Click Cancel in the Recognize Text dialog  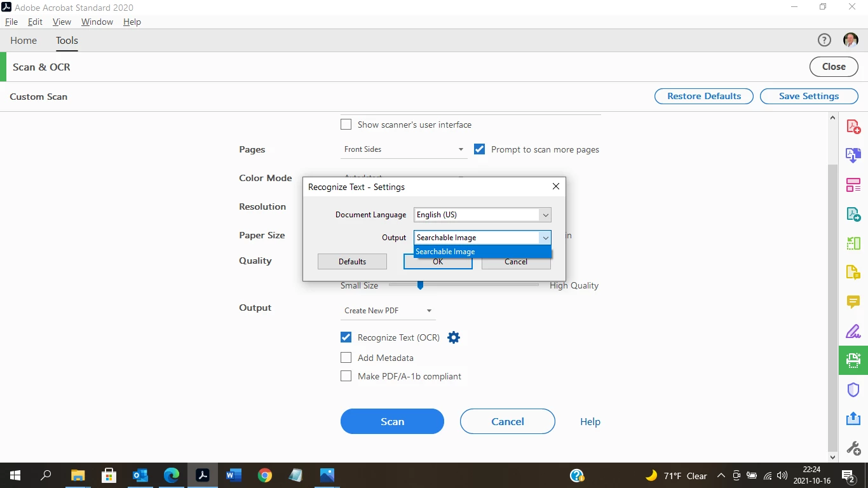coord(516,262)
